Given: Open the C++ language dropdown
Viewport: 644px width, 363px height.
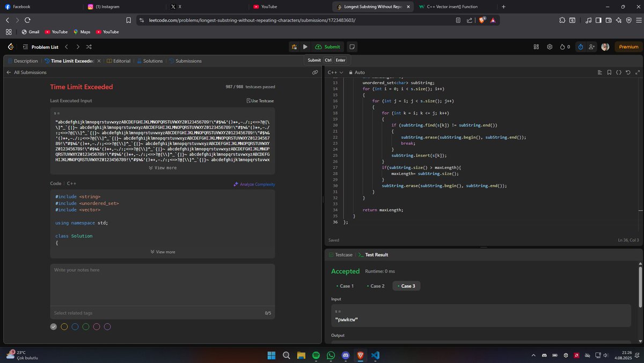Looking at the screenshot, I should tap(335, 72).
